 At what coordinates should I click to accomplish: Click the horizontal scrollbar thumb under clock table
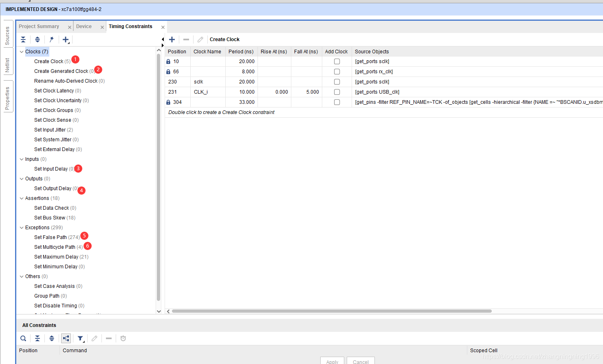coord(332,311)
